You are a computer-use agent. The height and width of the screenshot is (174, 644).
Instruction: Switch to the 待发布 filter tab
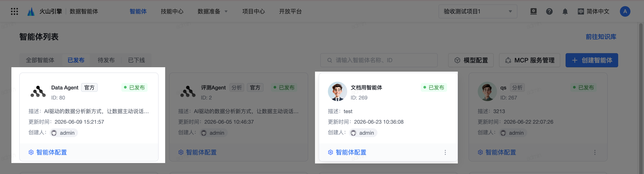(106, 60)
